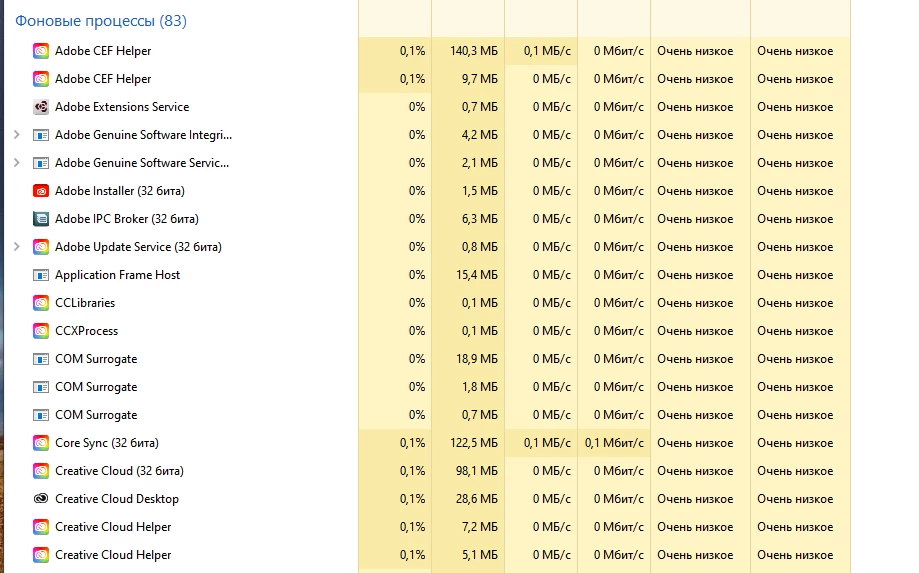
Task: Click the 0% CPU value for Application Frame Host
Action: coord(417,275)
